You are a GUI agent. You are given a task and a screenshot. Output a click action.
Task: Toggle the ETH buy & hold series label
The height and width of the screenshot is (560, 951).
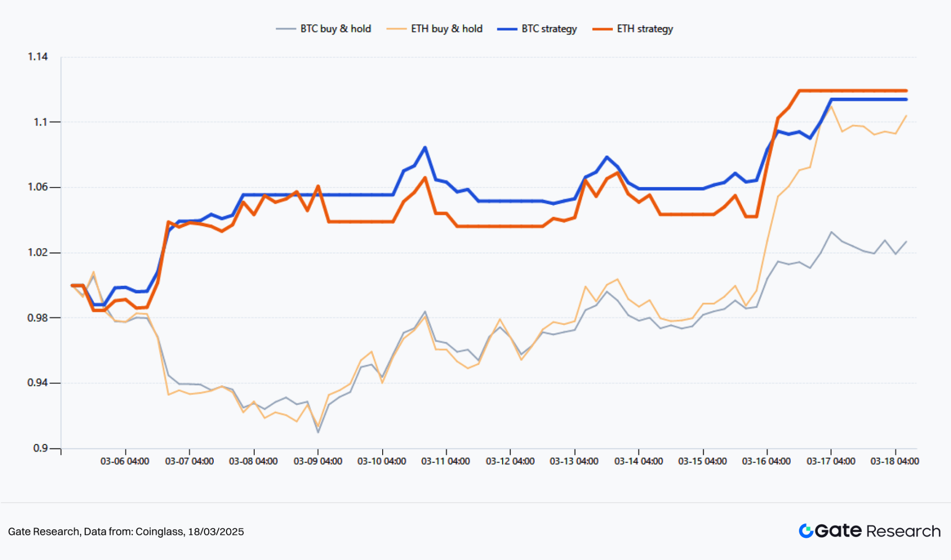coord(446,29)
